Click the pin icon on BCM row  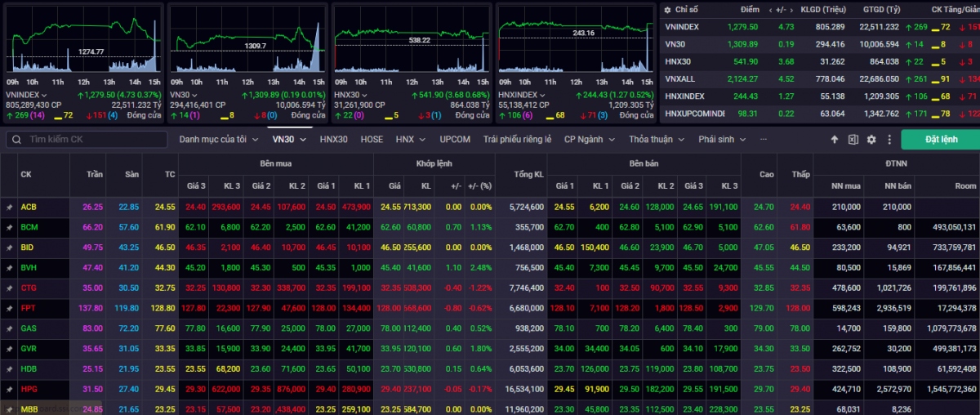coord(10,227)
